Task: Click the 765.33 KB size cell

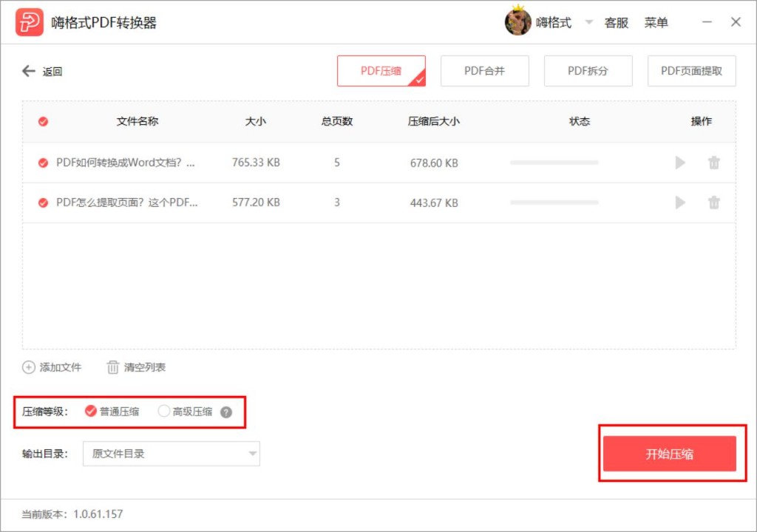Action: (256, 163)
